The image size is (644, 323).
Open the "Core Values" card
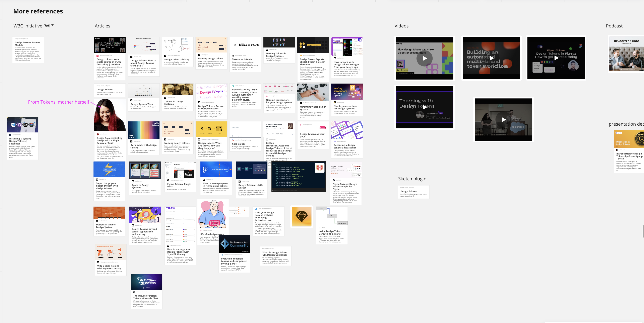click(245, 136)
